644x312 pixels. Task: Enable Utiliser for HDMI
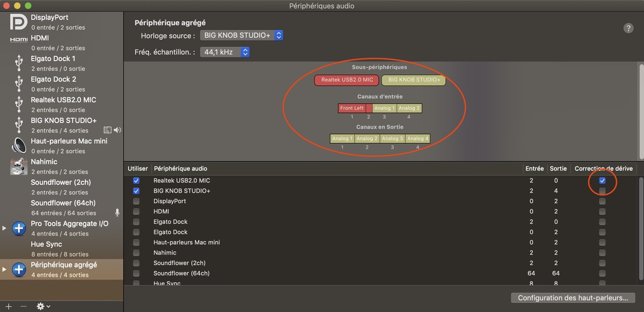point(136,212)
